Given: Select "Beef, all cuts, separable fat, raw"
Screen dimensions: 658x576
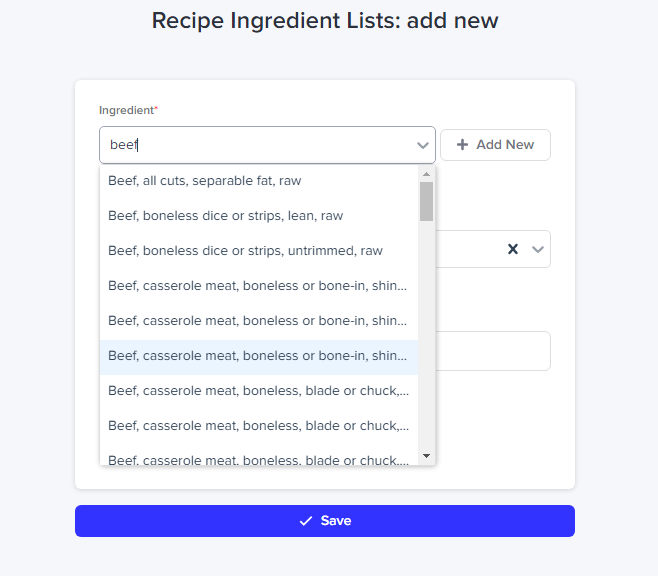Looking at the screenshot, I should pyautogui.click(x=205, y=181).
